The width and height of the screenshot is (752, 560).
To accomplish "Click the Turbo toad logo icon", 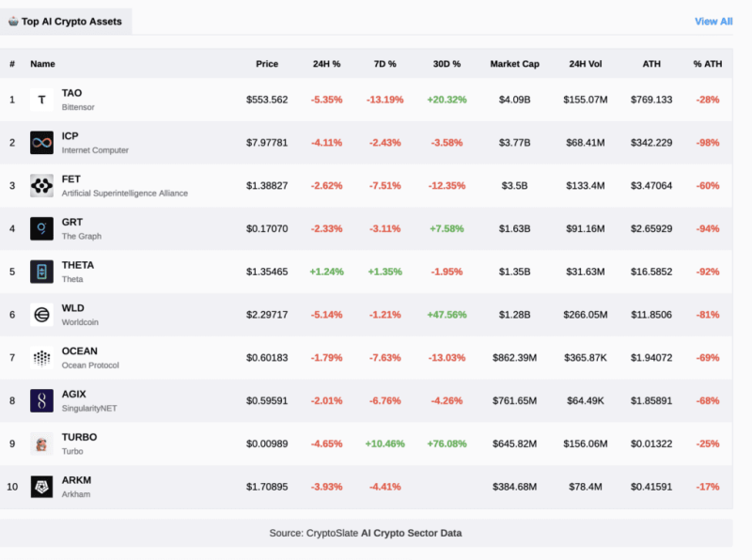I will point(41,444).
